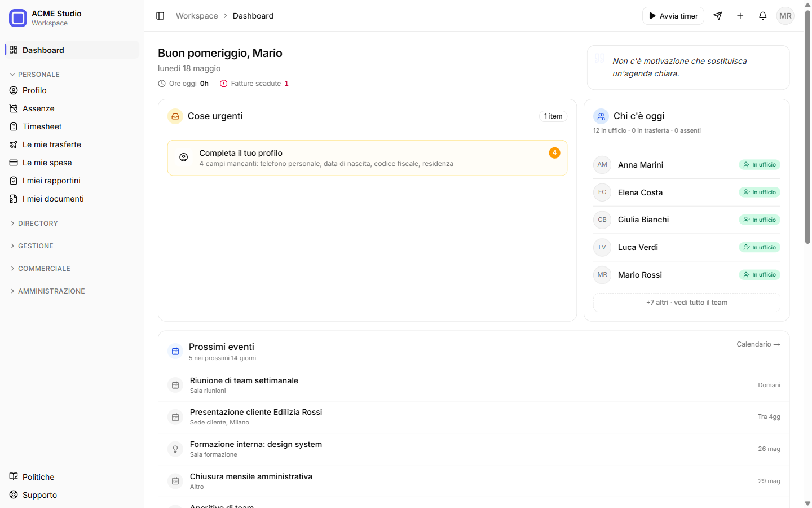
Task: Expand the DIRECTORY section
Action: [34, 224]
